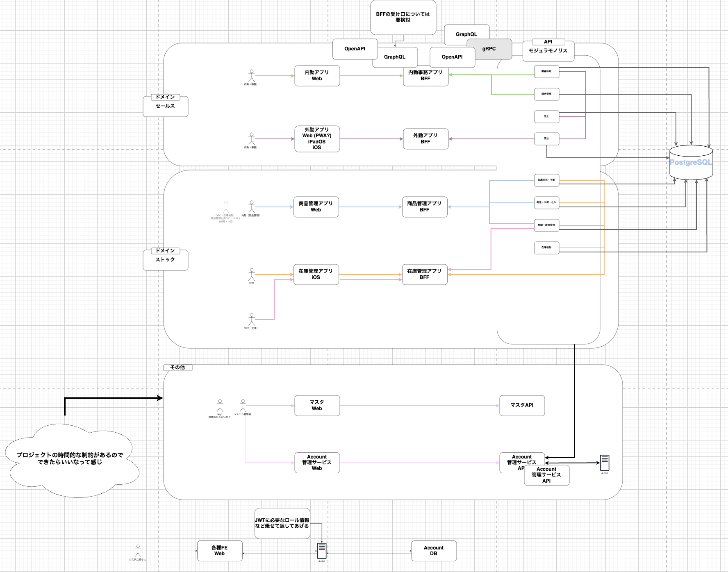Viewport: 728px width, 572px height.
Task: Select the Auth0 server icon in その他 section
Action: (x=604, y=463)
